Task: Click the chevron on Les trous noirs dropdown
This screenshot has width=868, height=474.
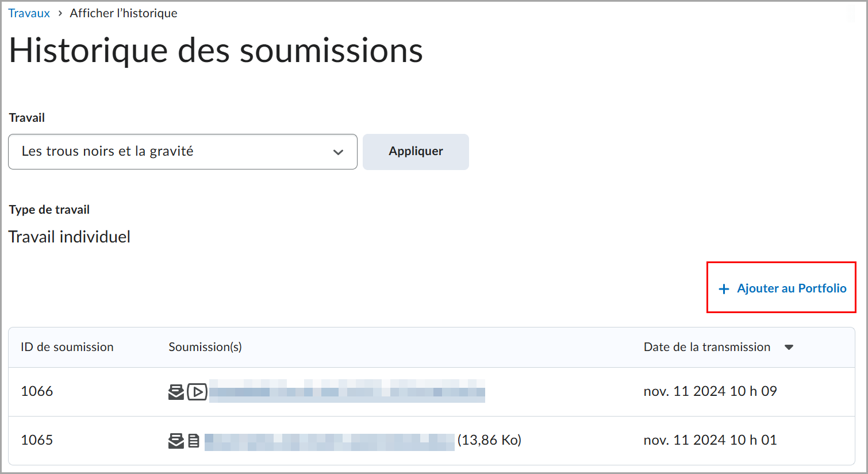Action: point(339,152)
